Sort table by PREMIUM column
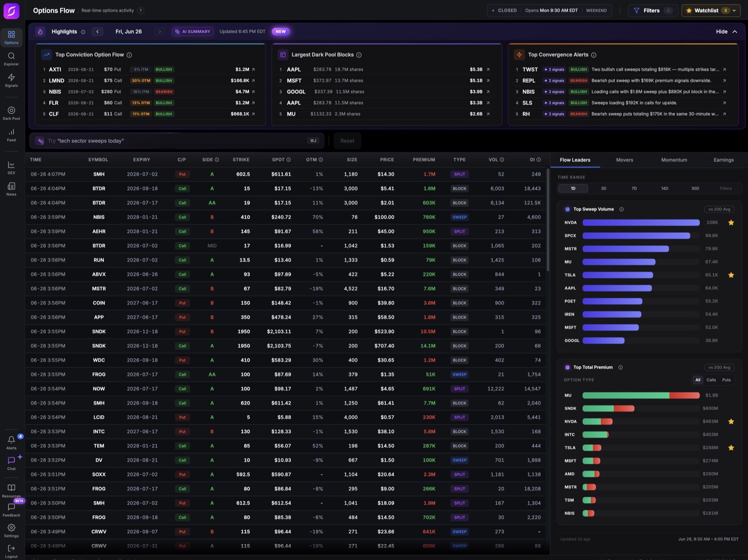This screenshot has width=748, height=560. 424,160
